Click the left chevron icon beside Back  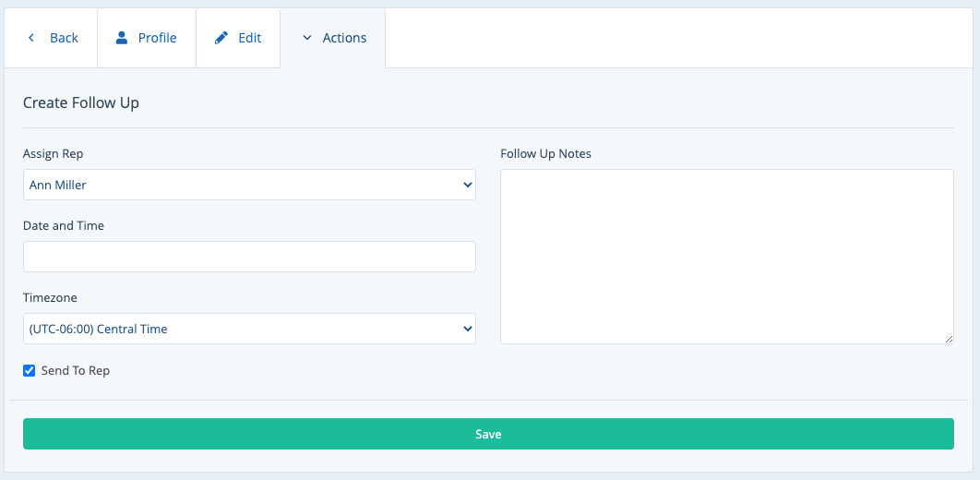(31, 38)
